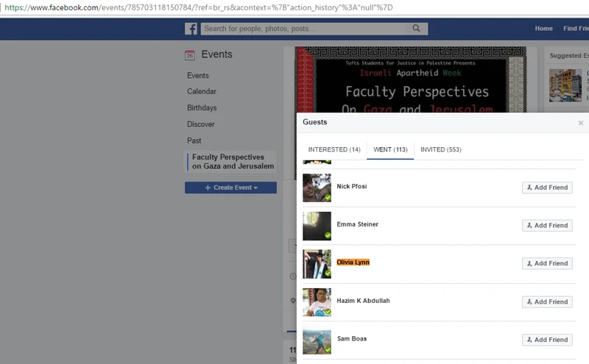Click the Facebook logo icon

coord(191,29)
